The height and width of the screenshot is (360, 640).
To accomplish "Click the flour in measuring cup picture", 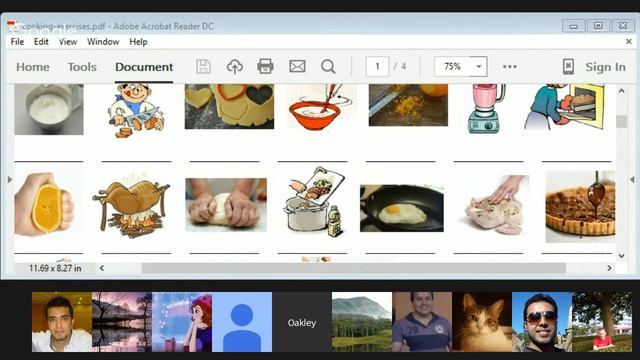I will pyautogui.click(x=49, y=109).
